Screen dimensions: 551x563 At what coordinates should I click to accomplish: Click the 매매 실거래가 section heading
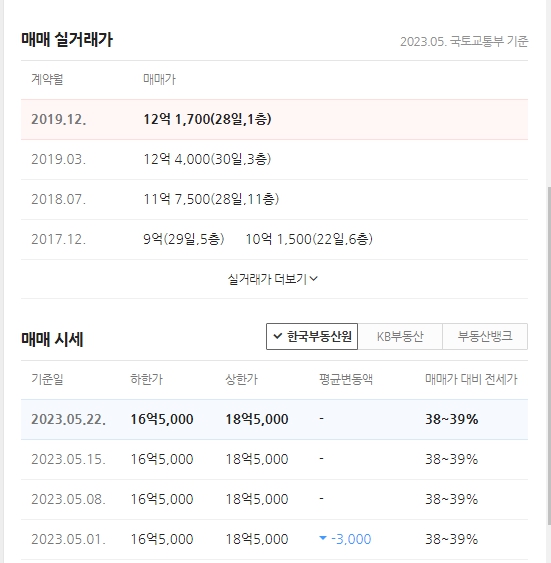point(67,39)
